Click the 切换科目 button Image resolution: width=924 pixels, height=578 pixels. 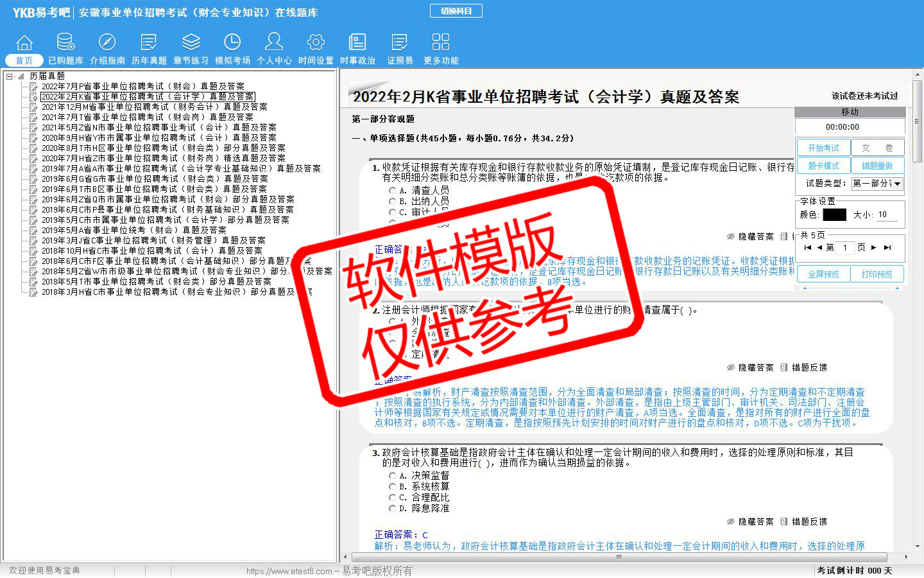(x=456, y=11)
